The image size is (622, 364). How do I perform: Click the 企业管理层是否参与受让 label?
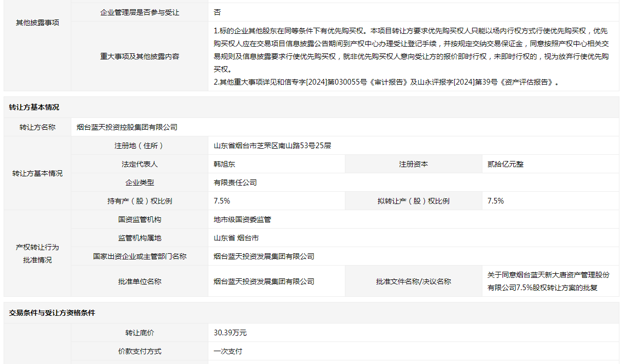[x=140, y=12]
